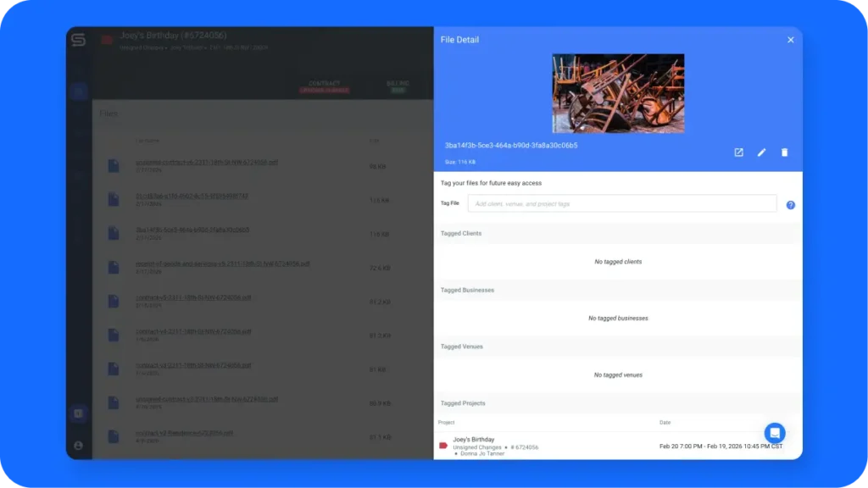868x488 pixels.
Task: Open the user profile icon in sidebar
Action: click(x=79, y=445)
